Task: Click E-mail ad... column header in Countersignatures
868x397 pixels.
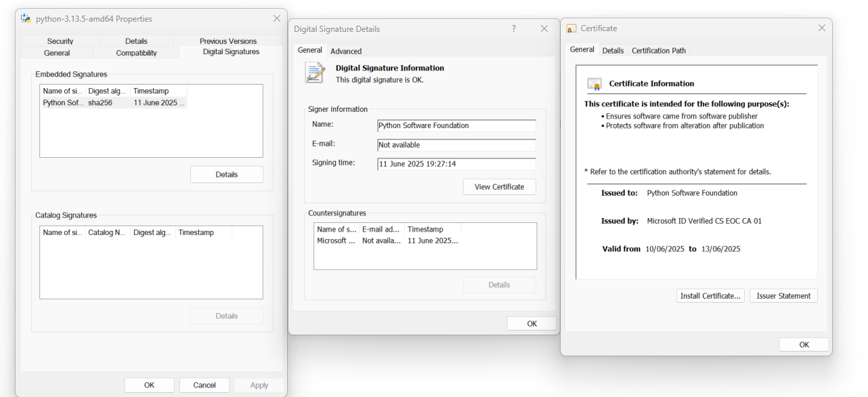Action: click(x=382, y=229)
